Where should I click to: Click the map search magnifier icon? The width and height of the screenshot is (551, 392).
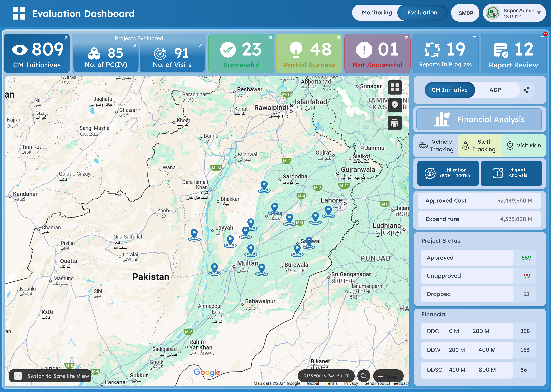[364, 376]
